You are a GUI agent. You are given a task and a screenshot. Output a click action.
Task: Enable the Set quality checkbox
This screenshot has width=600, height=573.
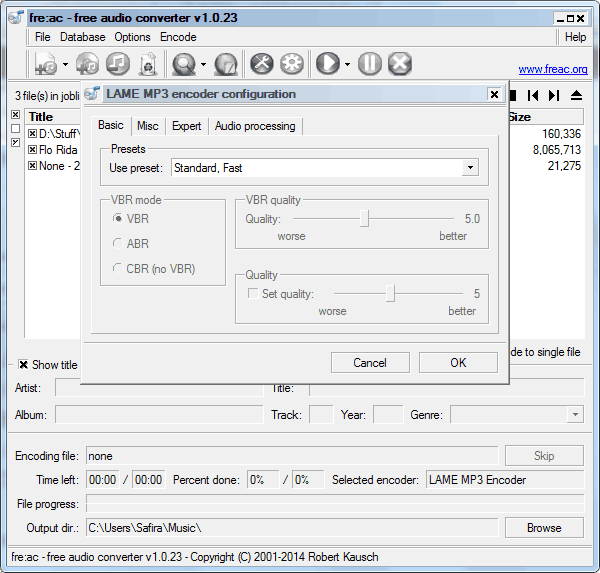point(253,294)
